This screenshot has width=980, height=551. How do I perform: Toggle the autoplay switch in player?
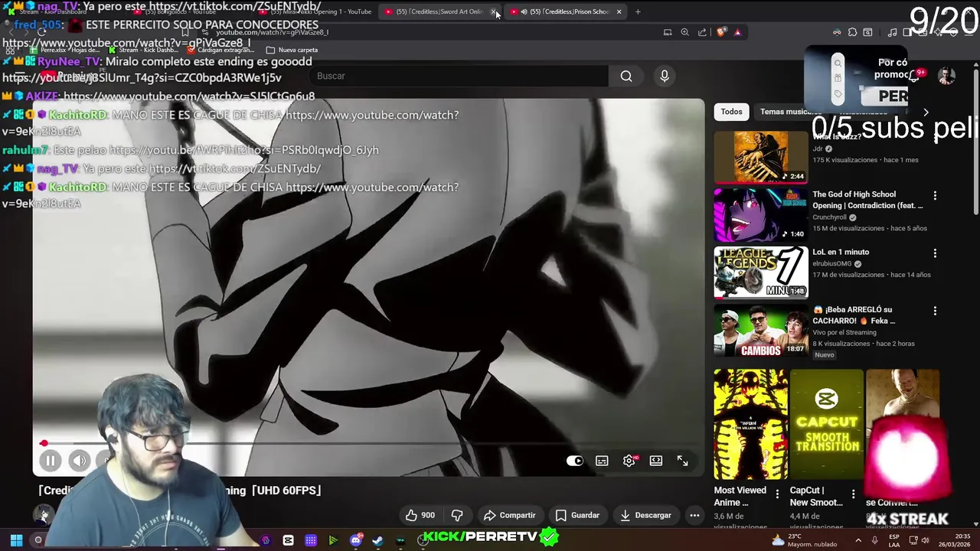point(574,461)
